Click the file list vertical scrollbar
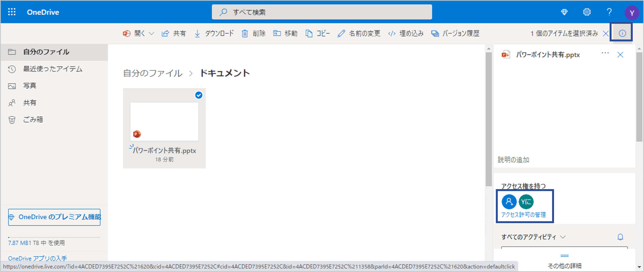This screenshot has height=272, width=644. coord(489,119)
